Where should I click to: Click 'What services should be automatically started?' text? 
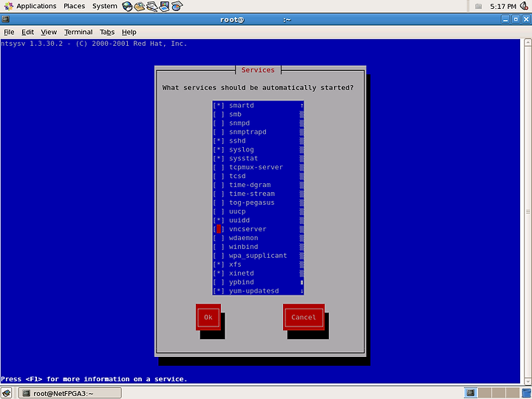(x=258, y=88)
